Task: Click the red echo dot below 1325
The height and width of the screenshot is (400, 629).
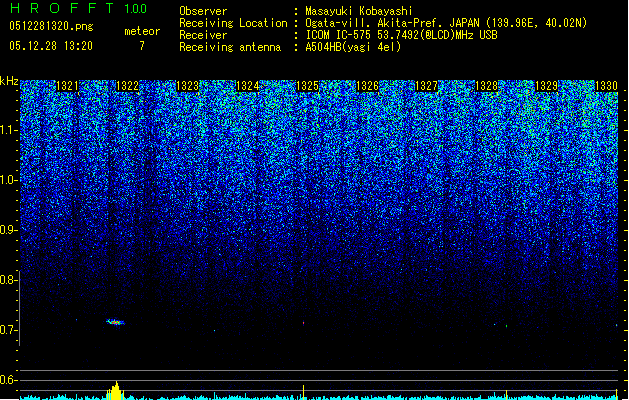Action: tap(303, 322)
